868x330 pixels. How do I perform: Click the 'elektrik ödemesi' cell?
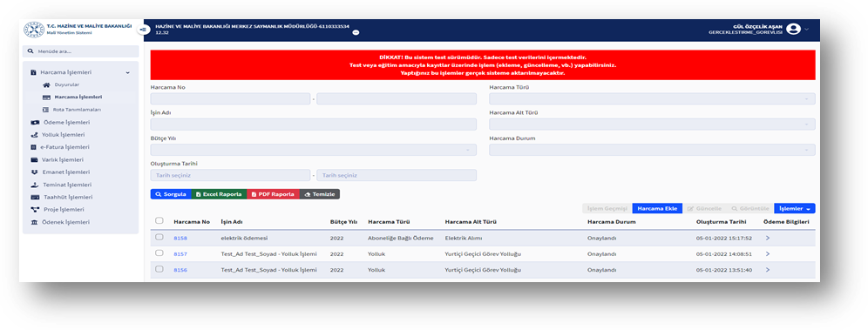[244, 239]
